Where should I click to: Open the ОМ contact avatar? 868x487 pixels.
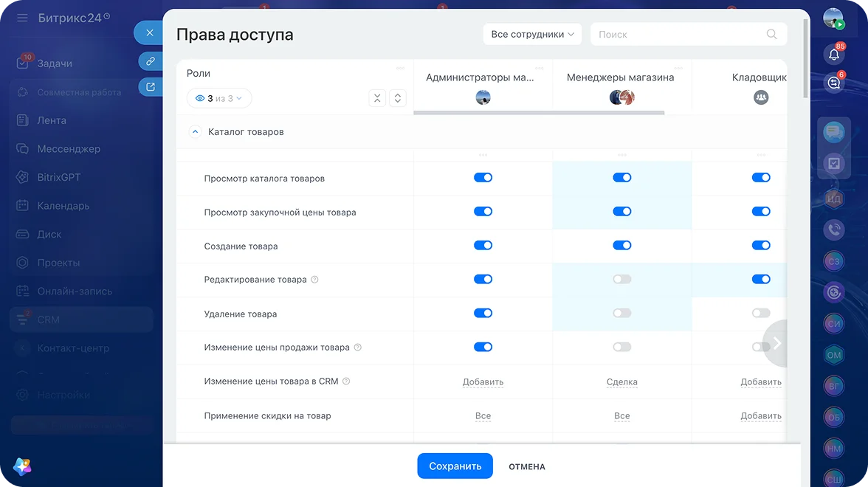834,355
